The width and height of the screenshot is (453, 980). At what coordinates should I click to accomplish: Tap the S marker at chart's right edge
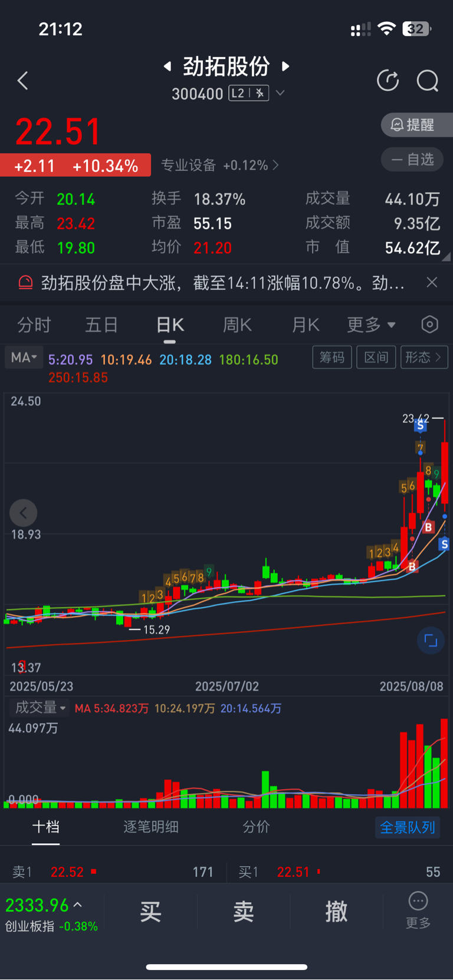point(445,545)
